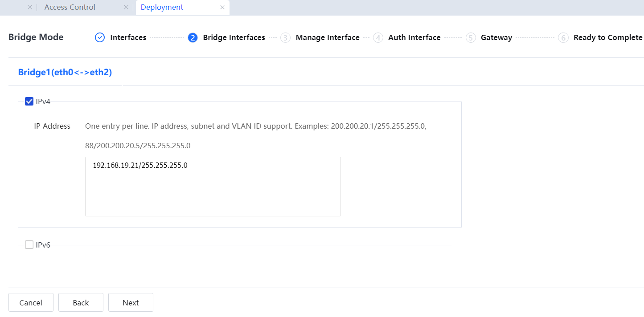Close the partially hidden leftmost tab
This screenshot has height=317, width=644.
pos(30,8)
